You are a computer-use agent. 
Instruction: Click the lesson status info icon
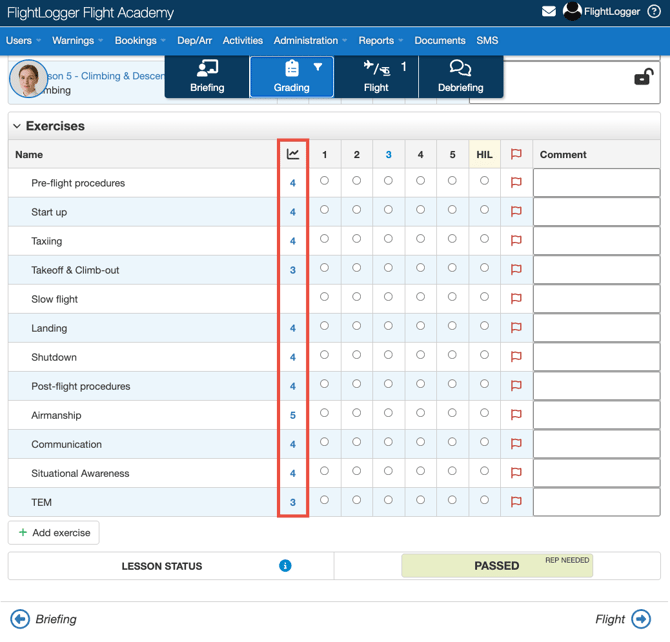[285, 566]
